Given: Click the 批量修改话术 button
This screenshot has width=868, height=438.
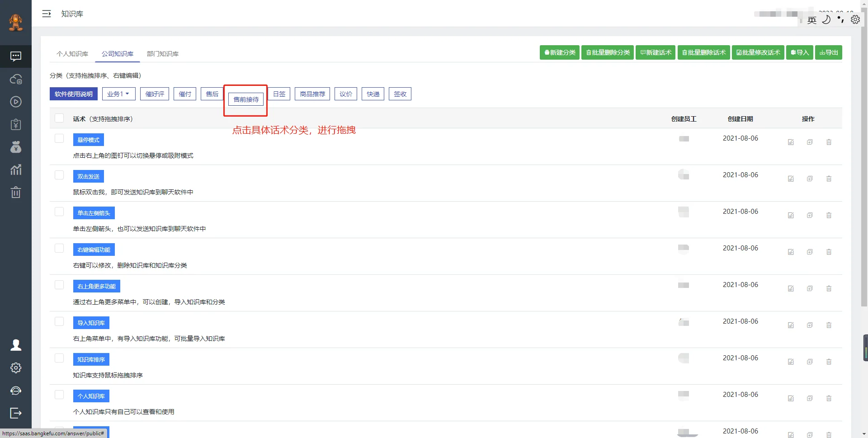Looking at the screenshot, I should 758,52.
